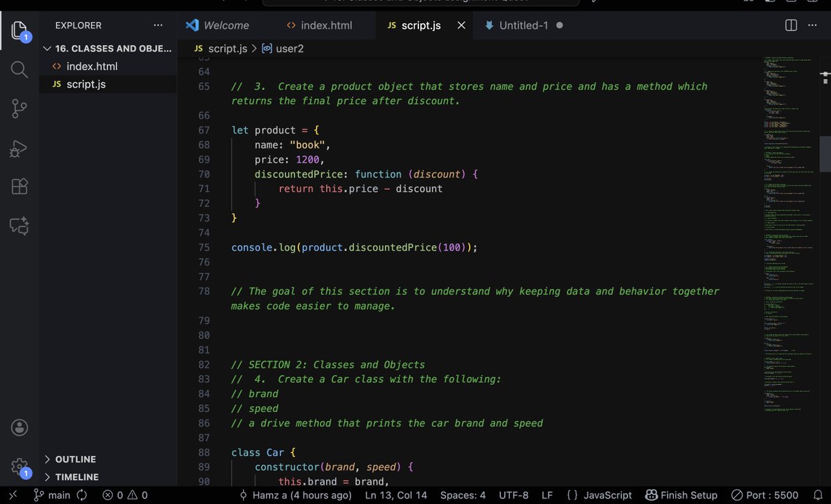Click the '// The goal of this section' comment
The image size is (831, 504).
[475, 298]
